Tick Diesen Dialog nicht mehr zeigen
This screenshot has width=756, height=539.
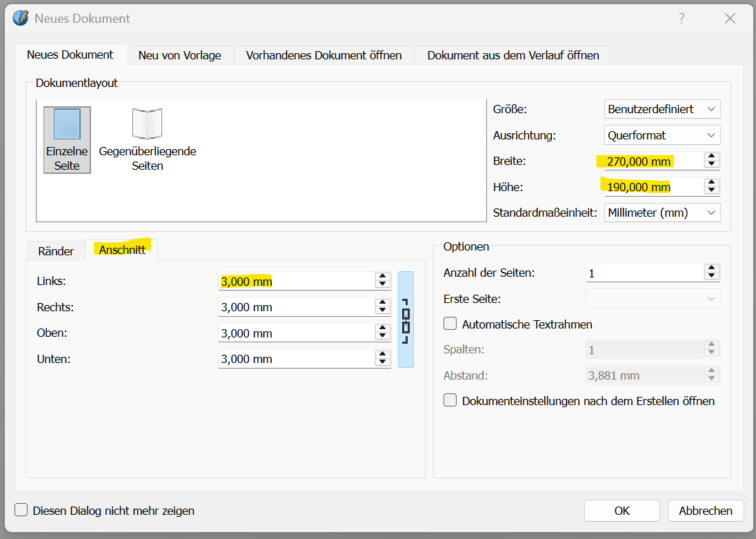click(21, 511)
